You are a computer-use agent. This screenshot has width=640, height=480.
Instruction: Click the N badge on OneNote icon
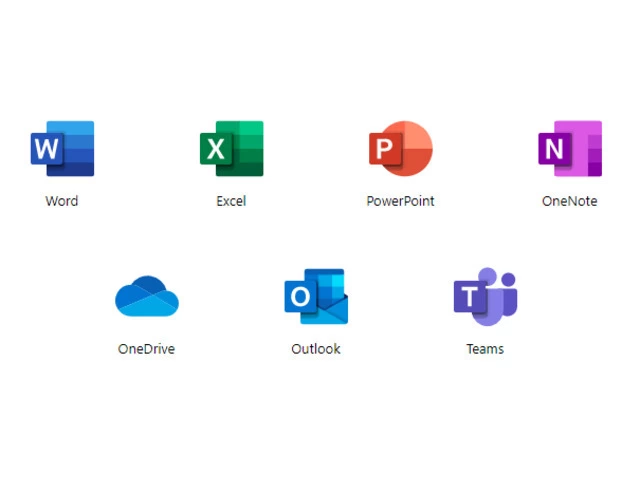point(553,150)
